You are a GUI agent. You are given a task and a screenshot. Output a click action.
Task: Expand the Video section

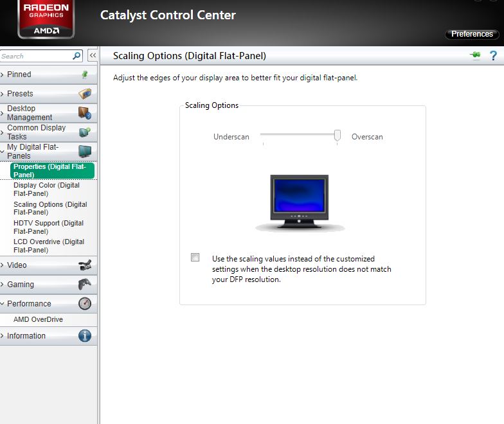(x=3, y=265)
